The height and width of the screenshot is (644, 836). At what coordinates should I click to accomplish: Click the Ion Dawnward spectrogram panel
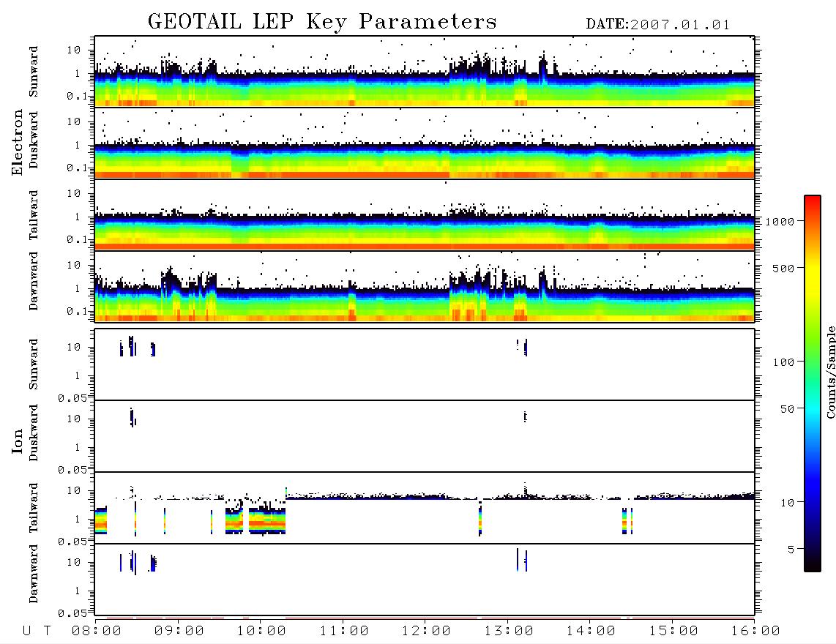(x=425, y=579)
